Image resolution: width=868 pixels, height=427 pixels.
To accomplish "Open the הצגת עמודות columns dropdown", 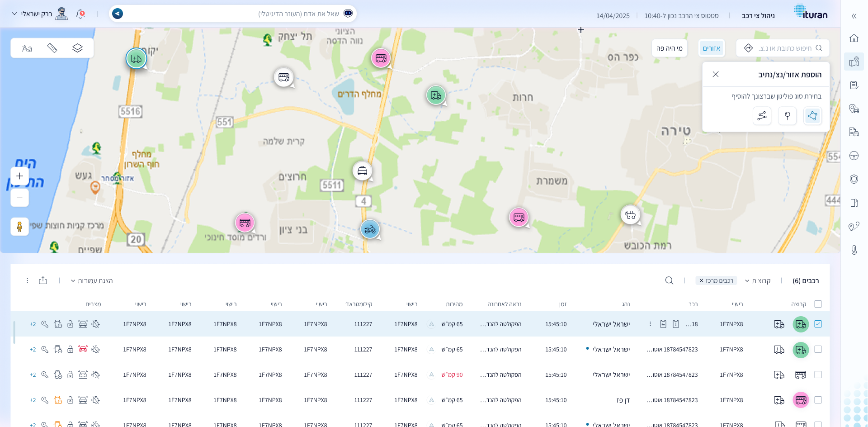I will [92, 281].
